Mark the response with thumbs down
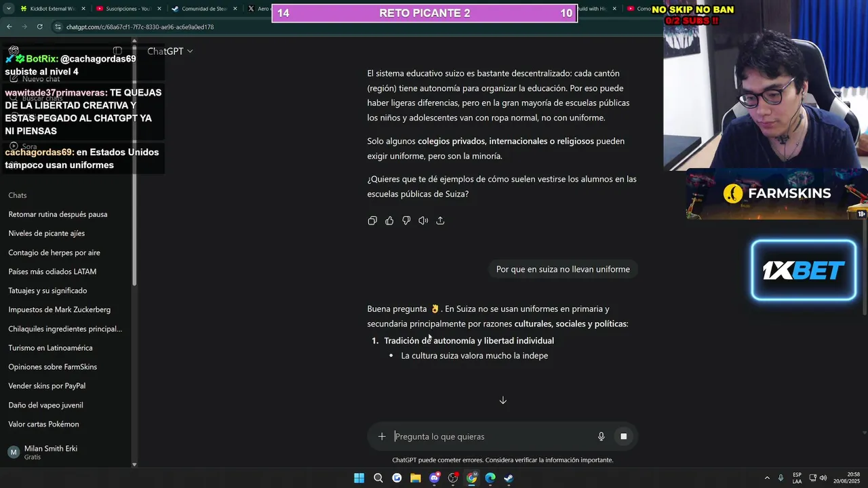Screen dimensions: 868x488 [406, 220]
